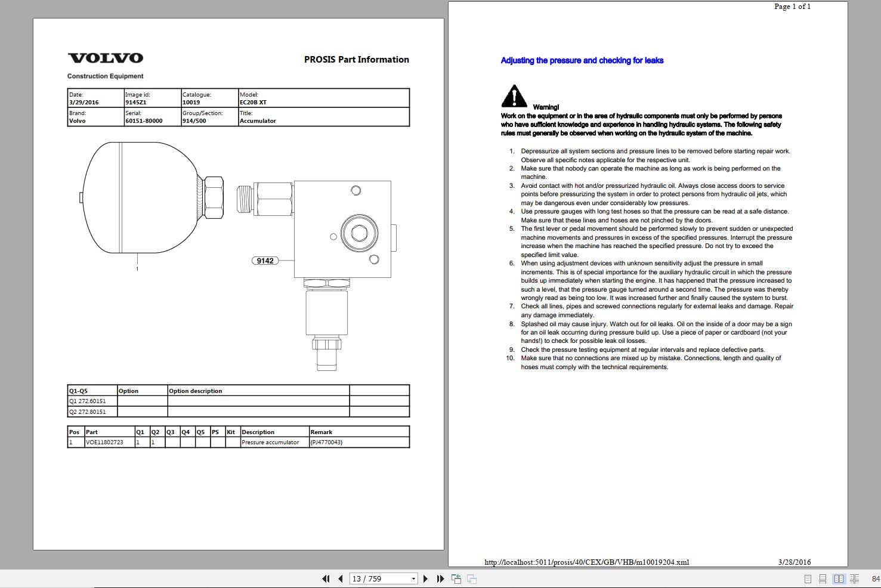Click the 9142 callout label in diagram
Viewport: 881px width, 588px height.
(265, 261)
